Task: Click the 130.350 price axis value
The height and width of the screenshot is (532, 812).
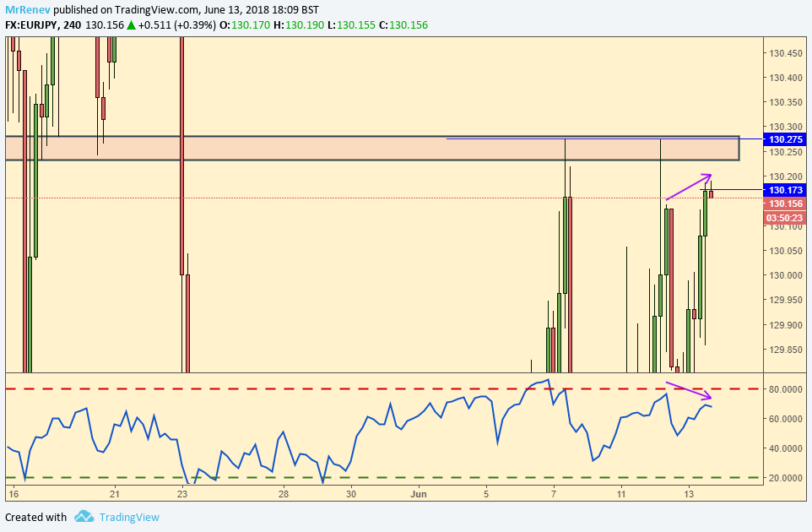Action: pyautogui.click(x=786, y=102)
